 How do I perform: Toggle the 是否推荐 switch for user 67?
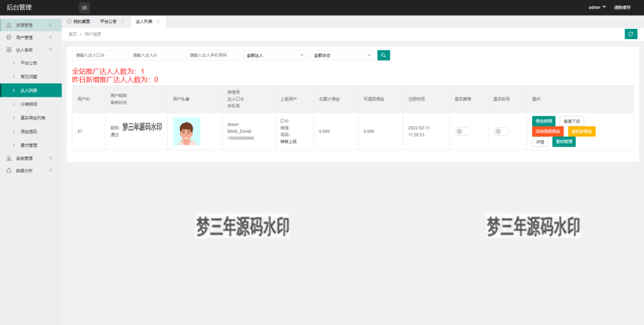(462, 131)
